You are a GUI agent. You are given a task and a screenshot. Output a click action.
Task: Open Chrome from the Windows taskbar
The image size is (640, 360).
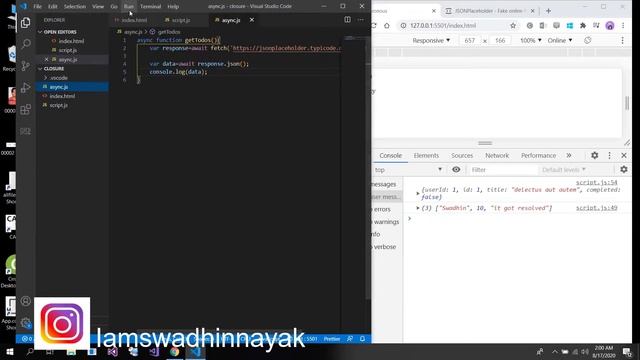(x=174, y=351)
